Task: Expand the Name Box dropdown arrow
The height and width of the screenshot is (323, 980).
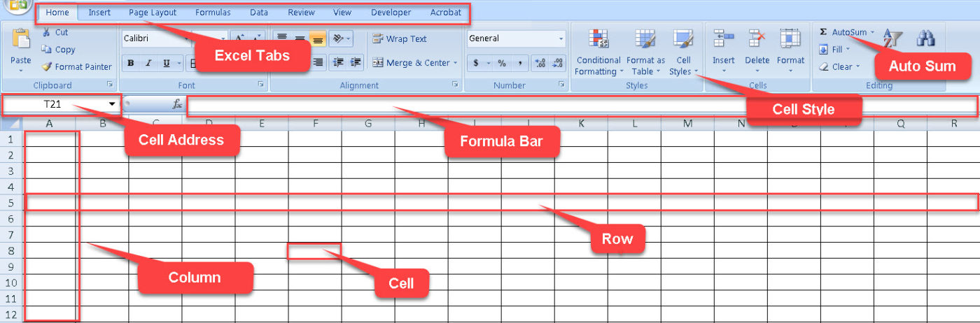Action: click(x=112, y=104)
